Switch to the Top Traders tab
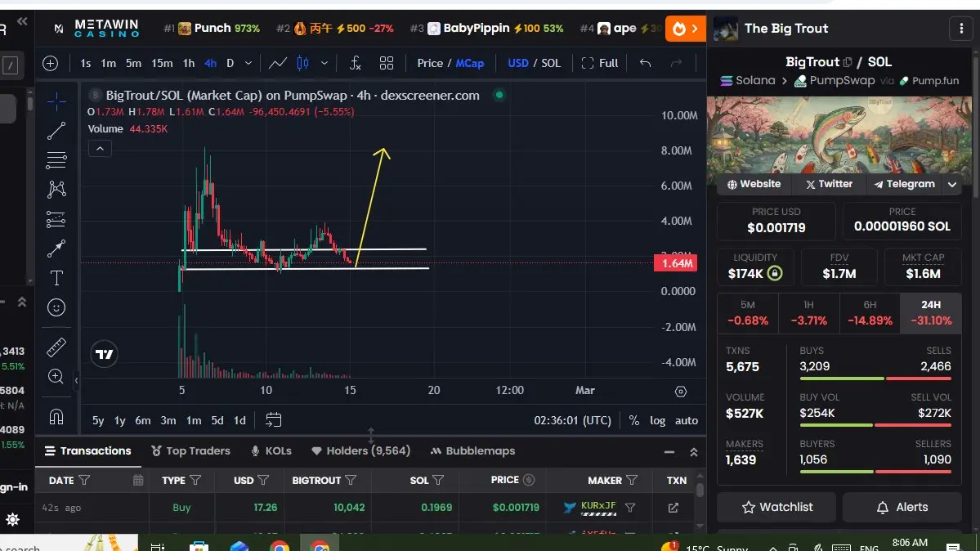The height and width of the screenshot is (551, 980). pos(190,451)
